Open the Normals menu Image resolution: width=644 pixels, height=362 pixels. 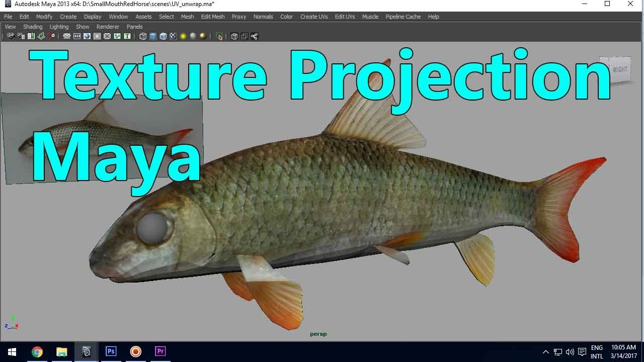pyautogui.click(x=263, y=17)
